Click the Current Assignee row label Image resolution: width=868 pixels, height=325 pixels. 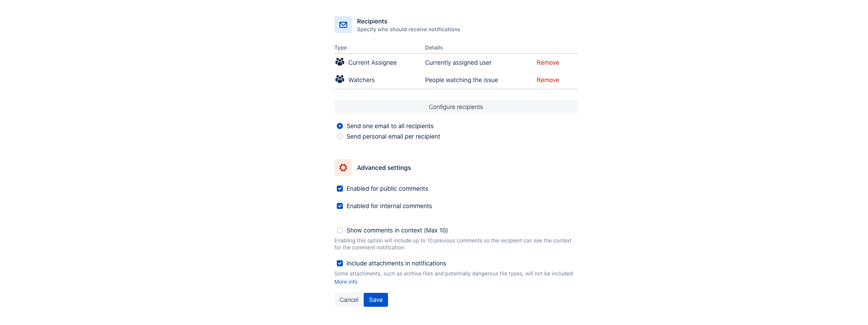point(372,63)
